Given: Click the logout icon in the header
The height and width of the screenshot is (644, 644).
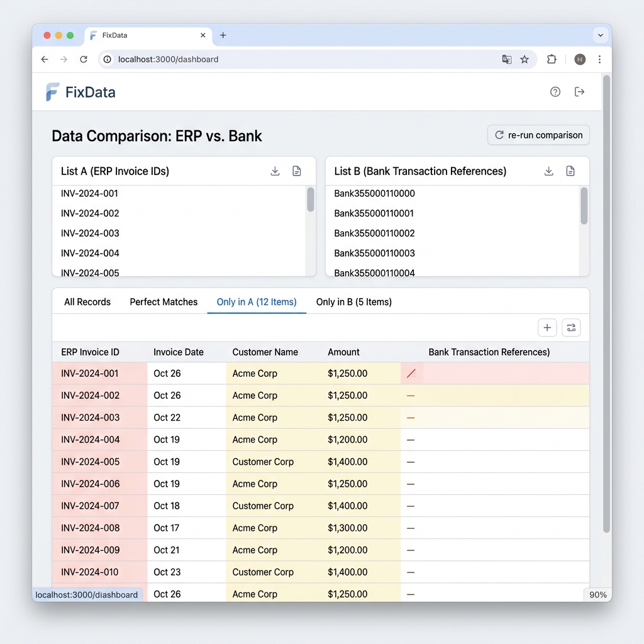Looking at the screenshot, I should click(x=579, y=92).
